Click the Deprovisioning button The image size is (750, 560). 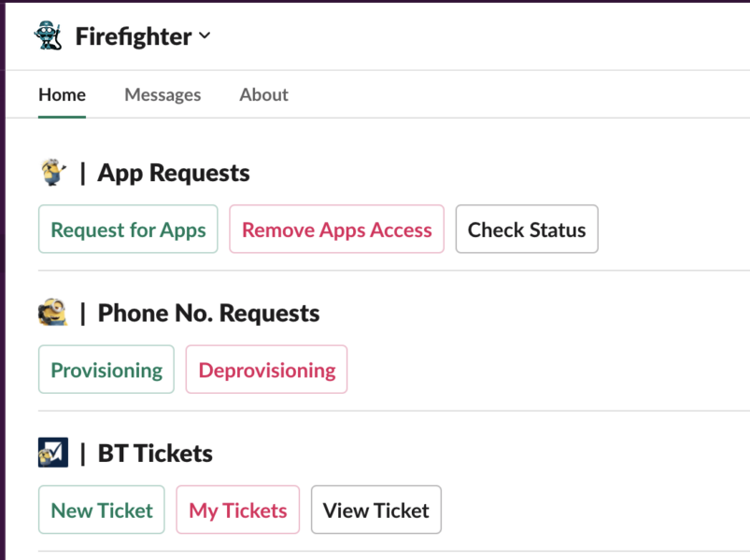pos(266,370)
